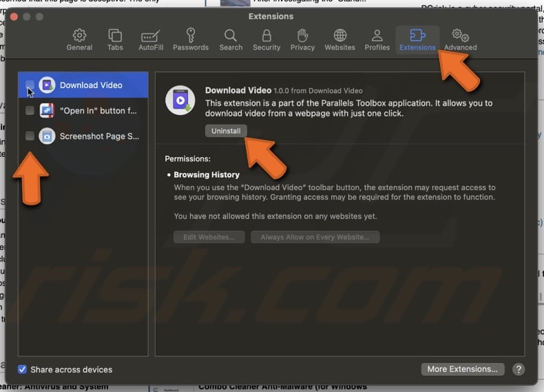Close the Extensions window with red button
The image size is (544, 392).
(14, 17)
